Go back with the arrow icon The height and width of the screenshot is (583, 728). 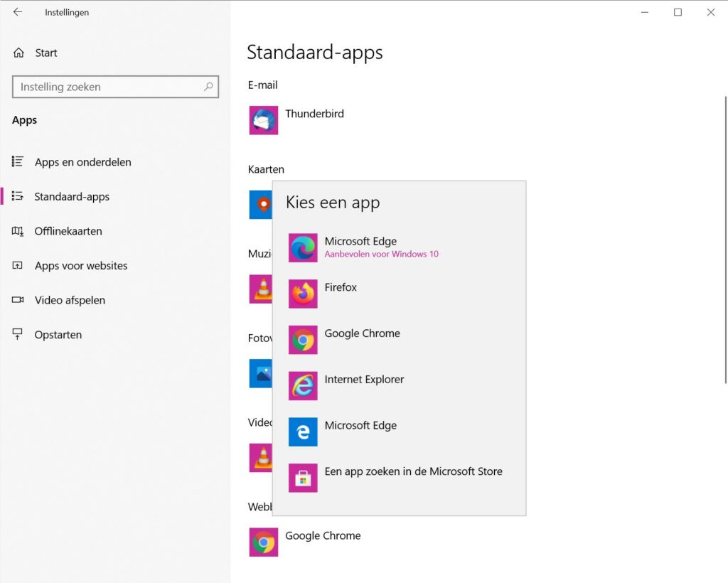point(18,12)
